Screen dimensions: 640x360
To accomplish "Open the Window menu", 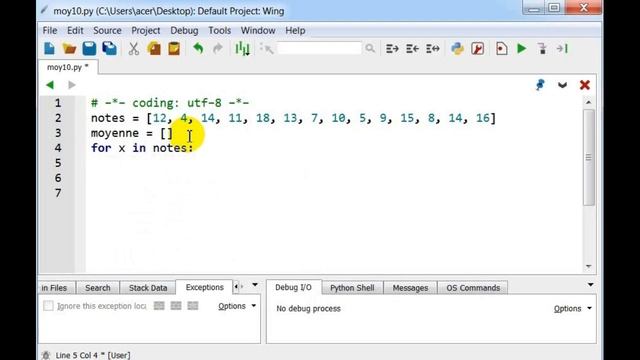I will [x=258, y=31].
